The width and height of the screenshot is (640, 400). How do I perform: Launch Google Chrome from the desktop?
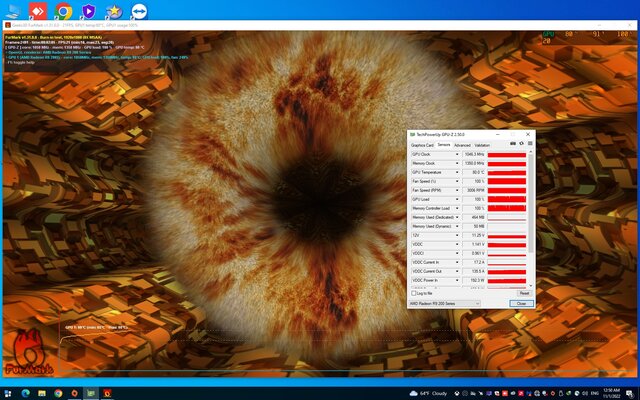point(63,12)
